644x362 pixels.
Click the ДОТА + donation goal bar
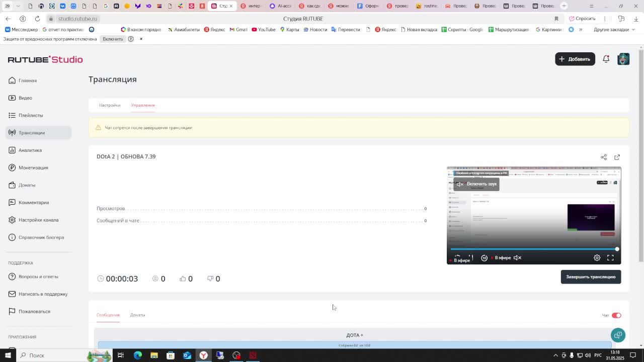(x=355, y=345)
